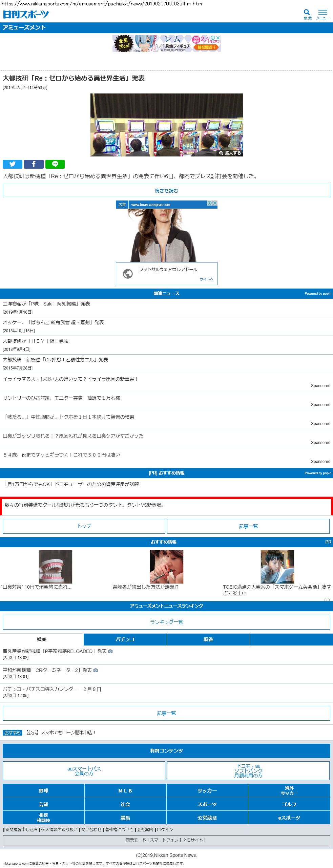Screen dimensions: 333x868
Task: Expand article with 続きを読む button
Action: 166,191
